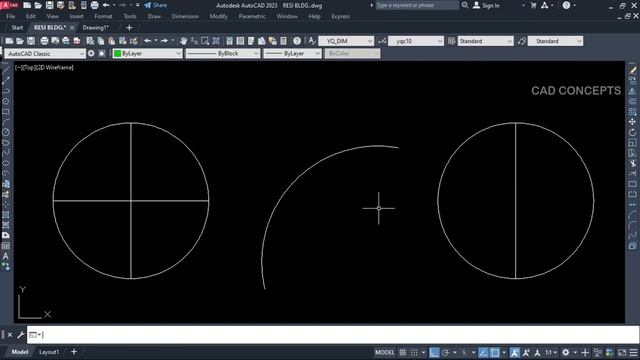Click the Redo arrow in standard toolbar
This screenshot has height=360, width=640.
click(x=164, y=41)
